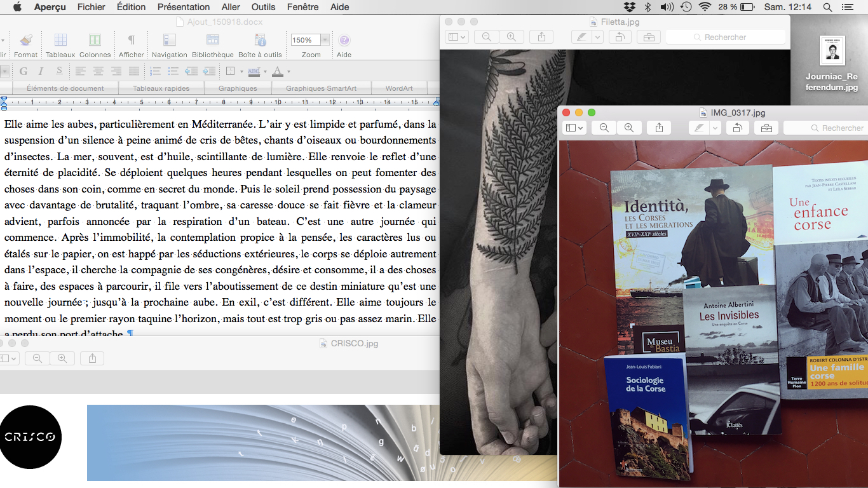868x488 pixels.
Task: Open the Tableaux rapides tab
Action: (161, 88)
